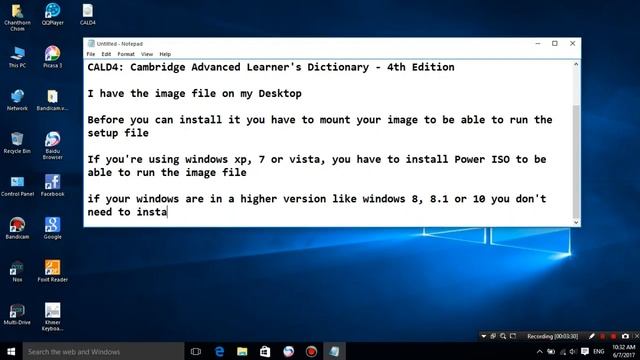
Task: Select the Network desktop icon
Action: 17,100
